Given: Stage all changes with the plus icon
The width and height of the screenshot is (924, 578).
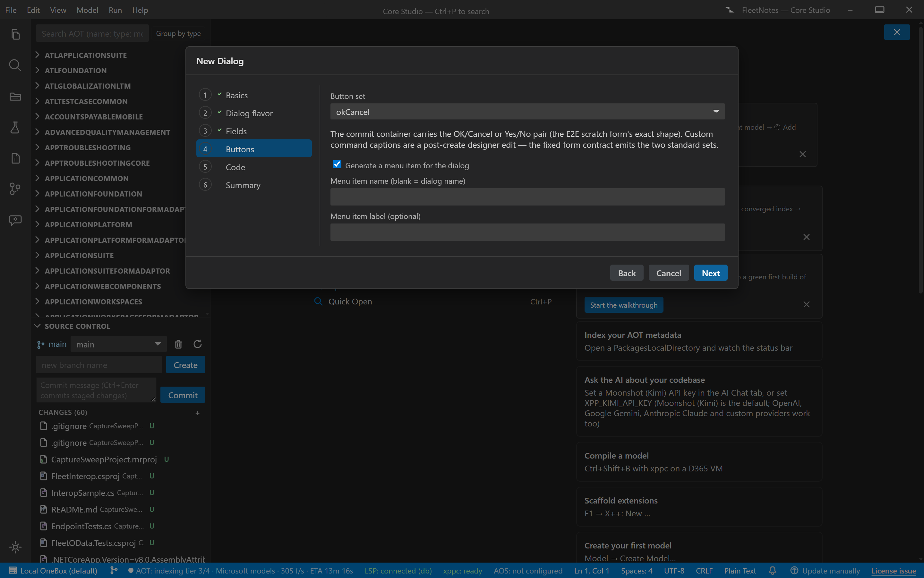Looking at the screenshot, I should click(x=197, y=413).
